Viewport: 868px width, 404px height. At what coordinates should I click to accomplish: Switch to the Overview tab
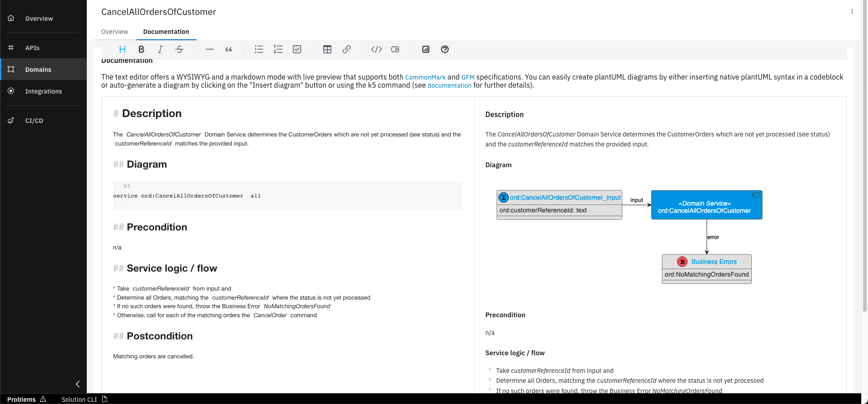click(115, 32)
